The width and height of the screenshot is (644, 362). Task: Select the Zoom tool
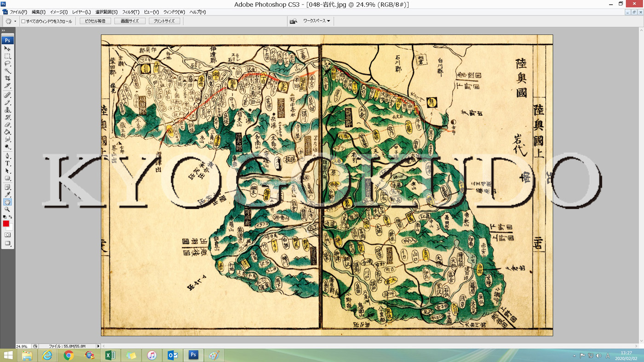[7, 209]
